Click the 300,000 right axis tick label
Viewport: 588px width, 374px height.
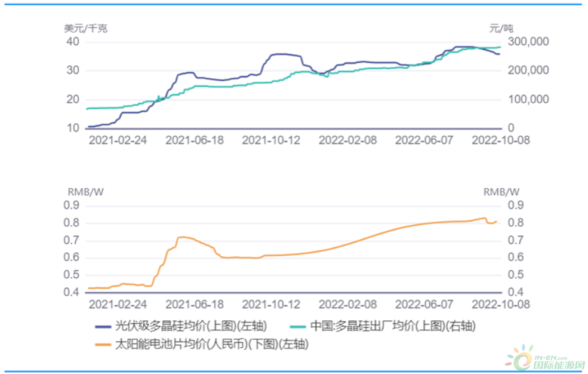pos(528,42)
